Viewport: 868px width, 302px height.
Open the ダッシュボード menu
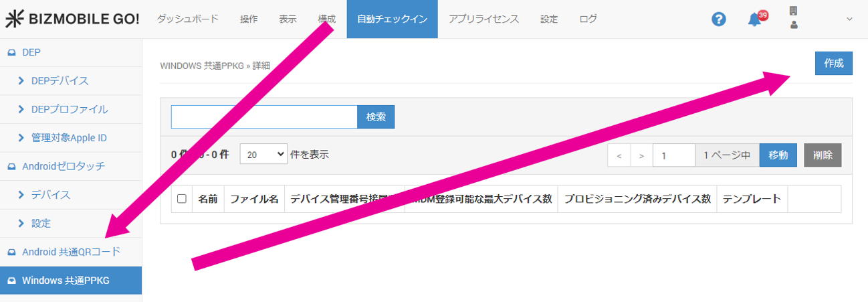point(187,19)
